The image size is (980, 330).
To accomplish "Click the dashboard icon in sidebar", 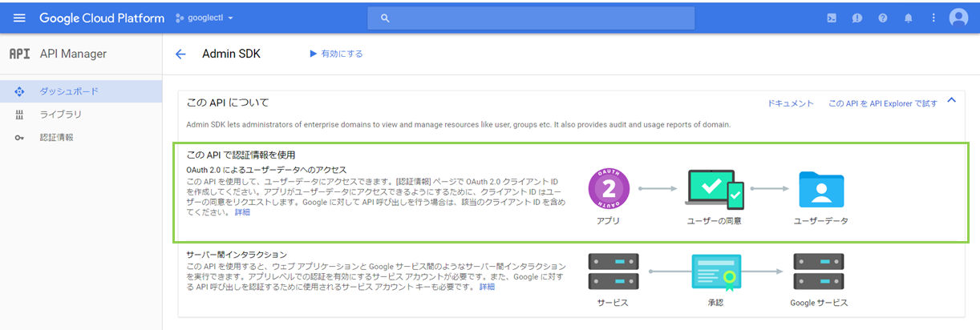I will click(20, 91).
